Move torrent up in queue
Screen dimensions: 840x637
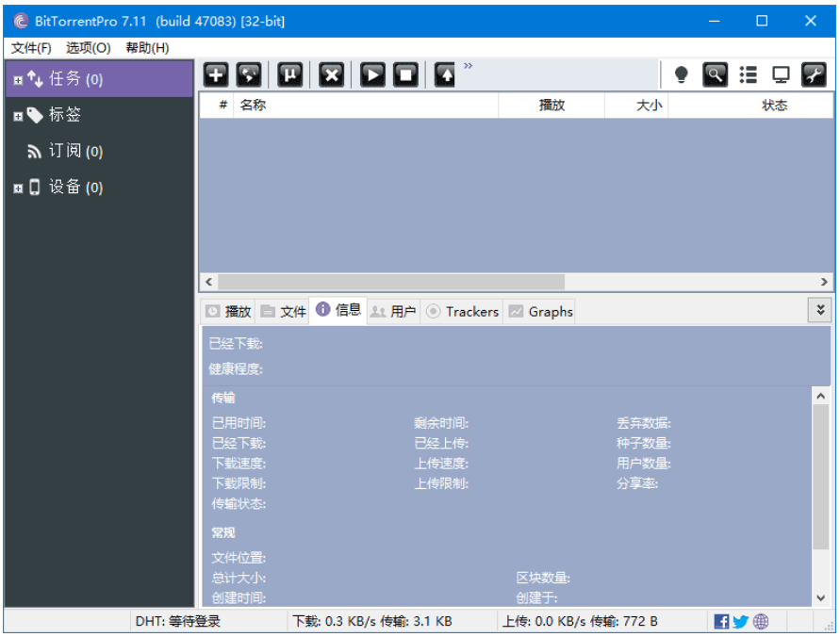tap(443, 74)
